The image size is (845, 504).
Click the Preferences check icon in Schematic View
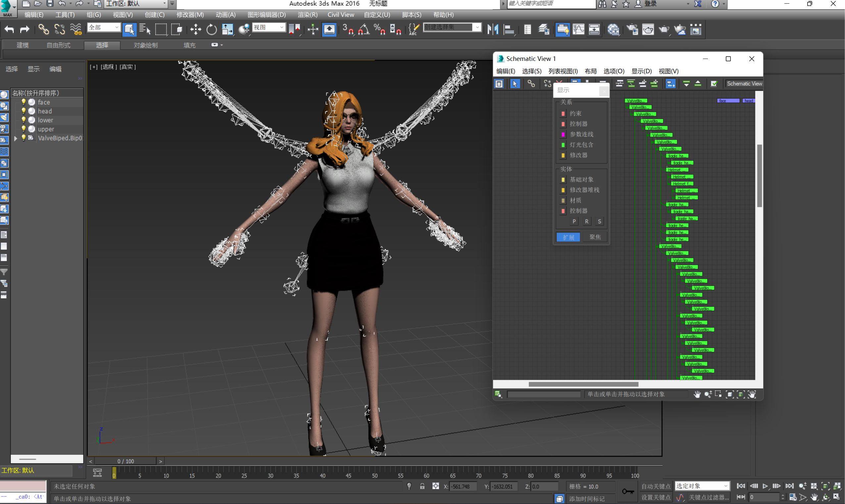coord(714,83)
